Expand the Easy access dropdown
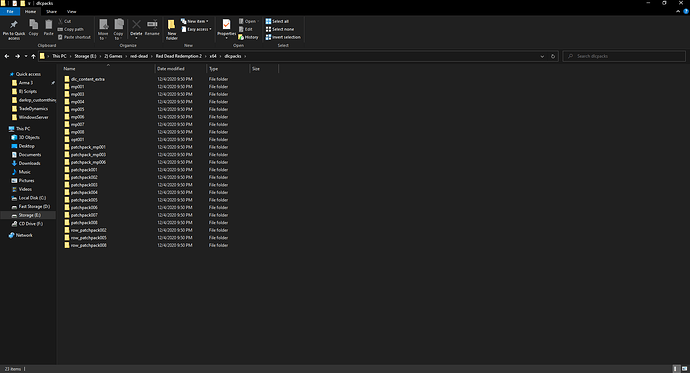690x373 pixels. coord(196,29)
